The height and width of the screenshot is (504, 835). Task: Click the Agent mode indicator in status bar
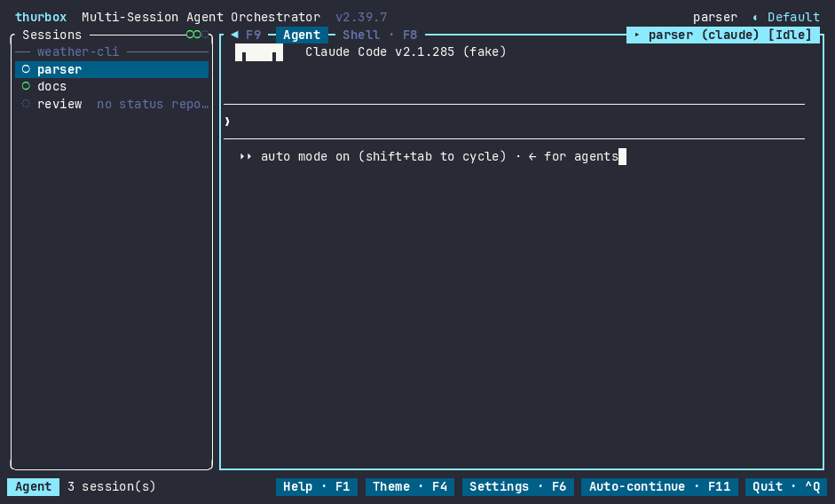(33, 487)
